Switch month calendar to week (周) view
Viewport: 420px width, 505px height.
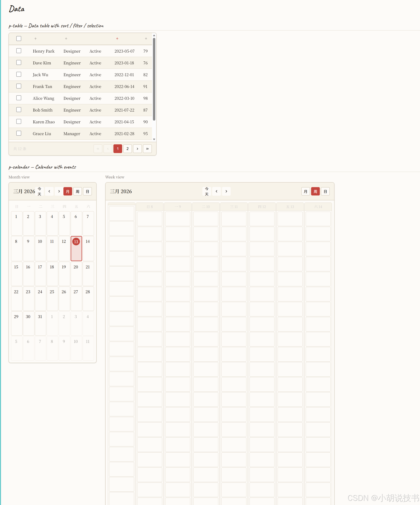(77, 191)
